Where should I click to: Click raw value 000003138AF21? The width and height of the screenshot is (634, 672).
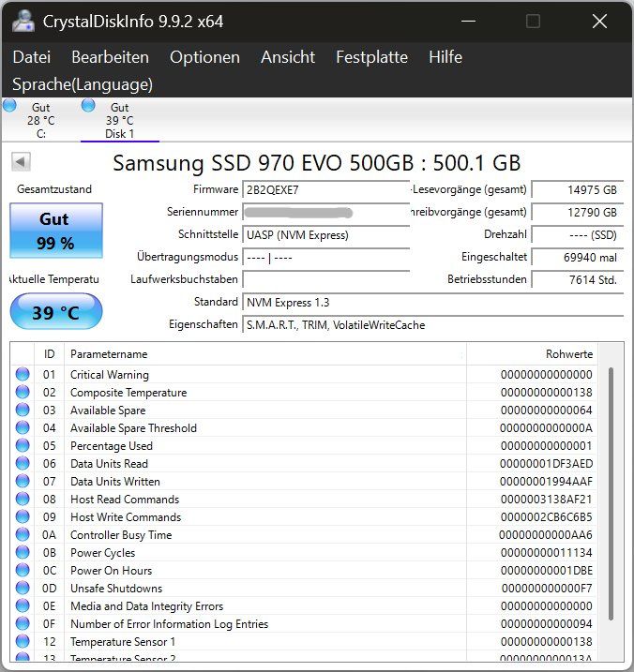point(546,499)
